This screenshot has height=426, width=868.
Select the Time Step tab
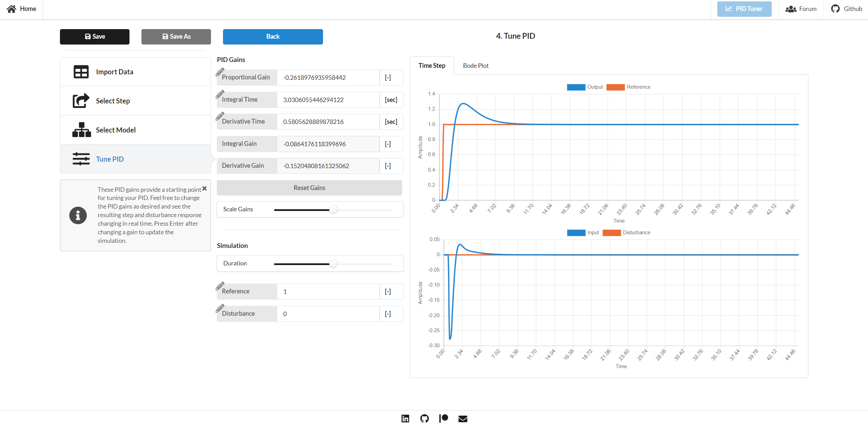click(x=432, y=65)
